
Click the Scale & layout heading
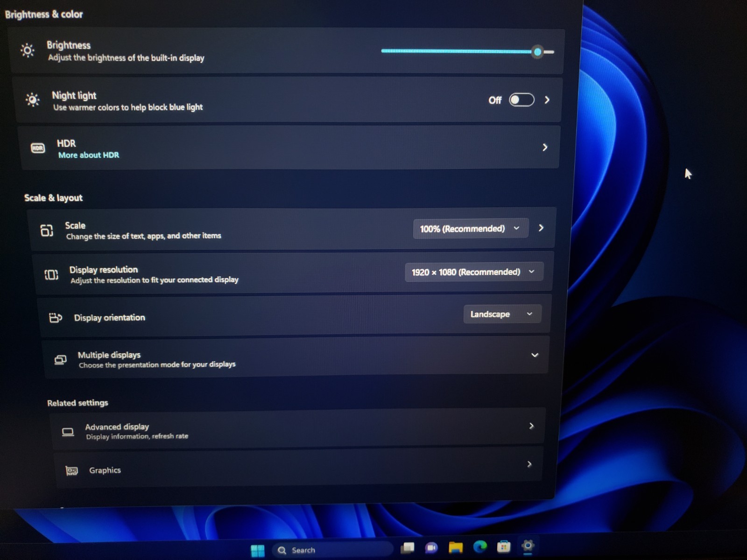[x=53, y=198]
